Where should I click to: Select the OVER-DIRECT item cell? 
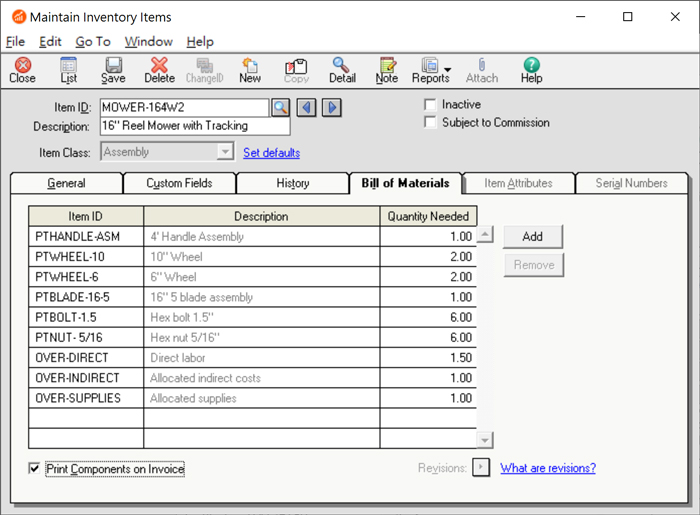86,357
